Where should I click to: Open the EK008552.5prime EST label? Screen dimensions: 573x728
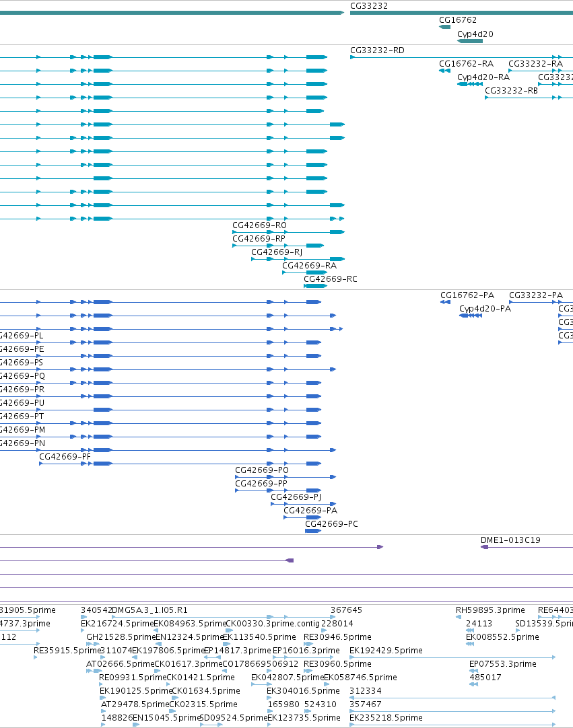click(x=502, y=637)
